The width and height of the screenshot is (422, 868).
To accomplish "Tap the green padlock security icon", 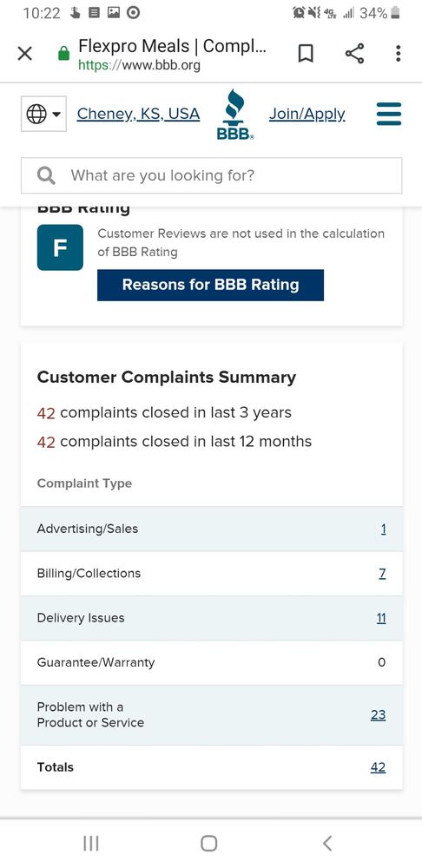I will tap(64, 54).
